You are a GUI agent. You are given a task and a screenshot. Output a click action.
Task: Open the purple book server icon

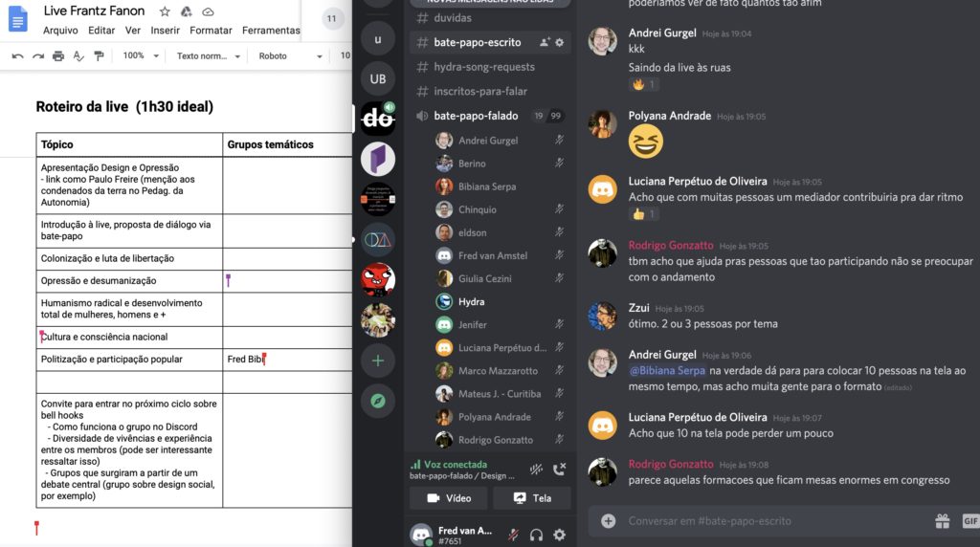[377, 159]
